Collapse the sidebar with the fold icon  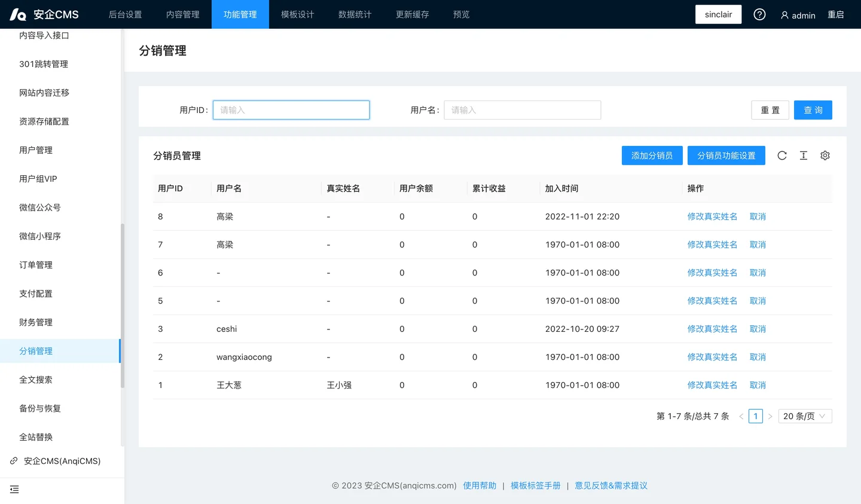click(14, 490)
